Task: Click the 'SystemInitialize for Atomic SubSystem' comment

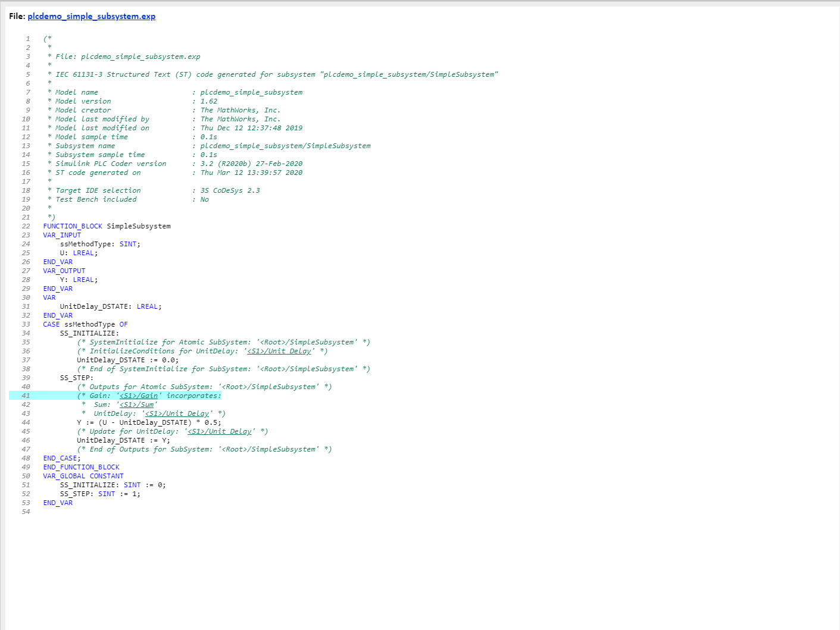Action: pyautogui.click(x=224, y=342)
